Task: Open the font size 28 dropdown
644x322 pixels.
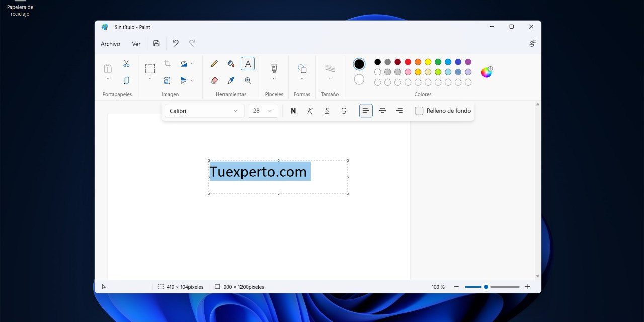Action: point(263,111)
